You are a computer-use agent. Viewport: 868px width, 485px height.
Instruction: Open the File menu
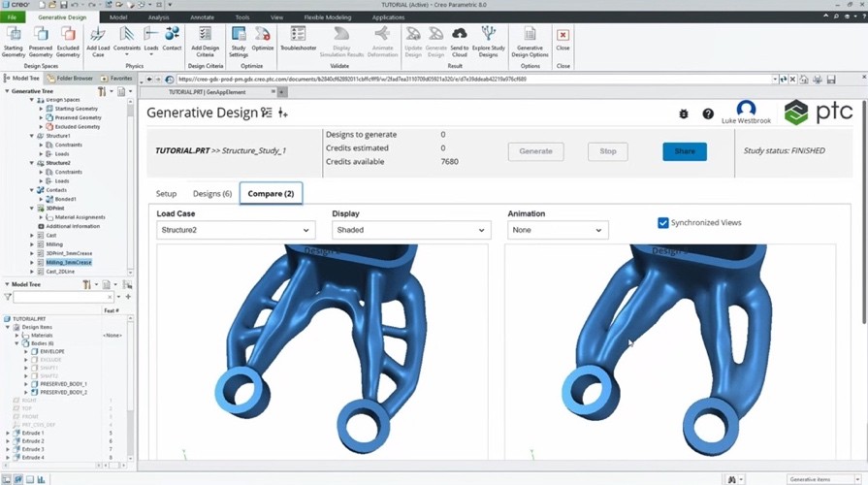pyautogui.click(x=13, y=17)
